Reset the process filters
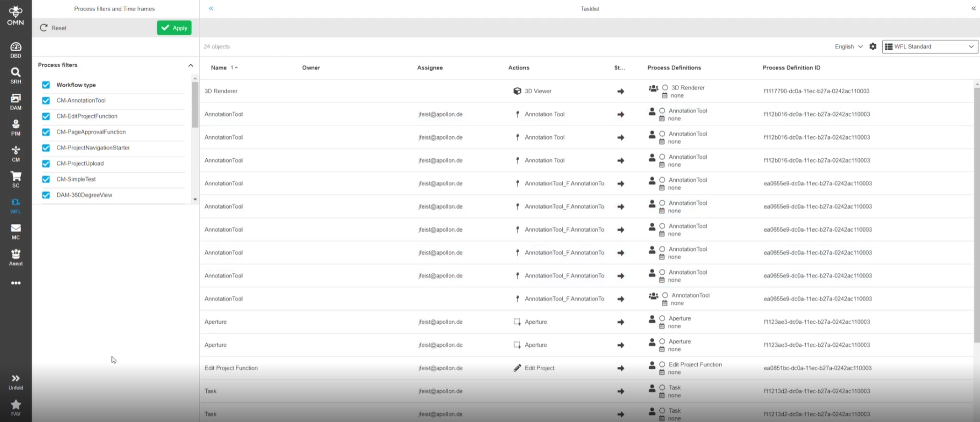Image resolution: width=980 pixels, height=422 pixels. pyautogui.click(x=53, y=28)
